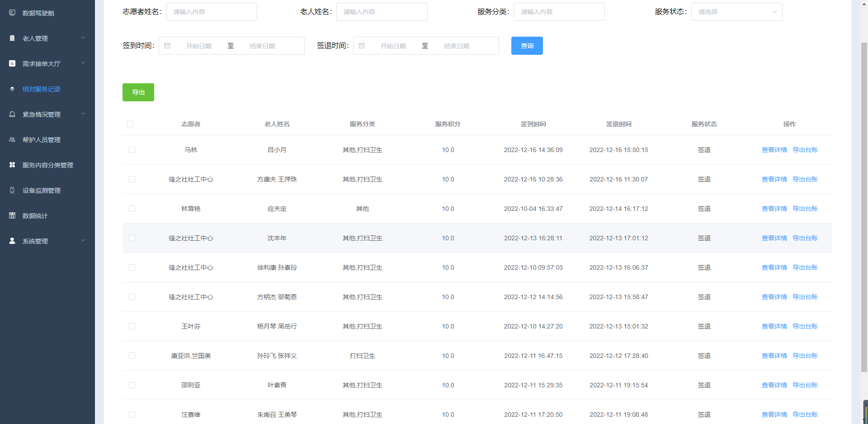Focus the 志愿者姓名 input field
The height and width of the screenshot is (424, 868).
pyautogui.click(x=212, y=12)
